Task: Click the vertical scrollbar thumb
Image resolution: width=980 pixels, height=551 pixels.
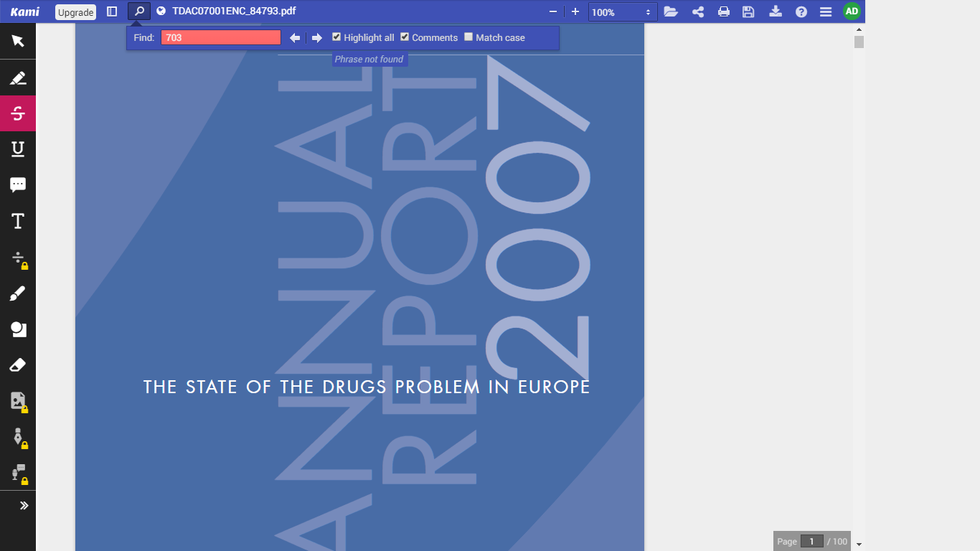Action: pyautogui.click(x=859, y=42)
